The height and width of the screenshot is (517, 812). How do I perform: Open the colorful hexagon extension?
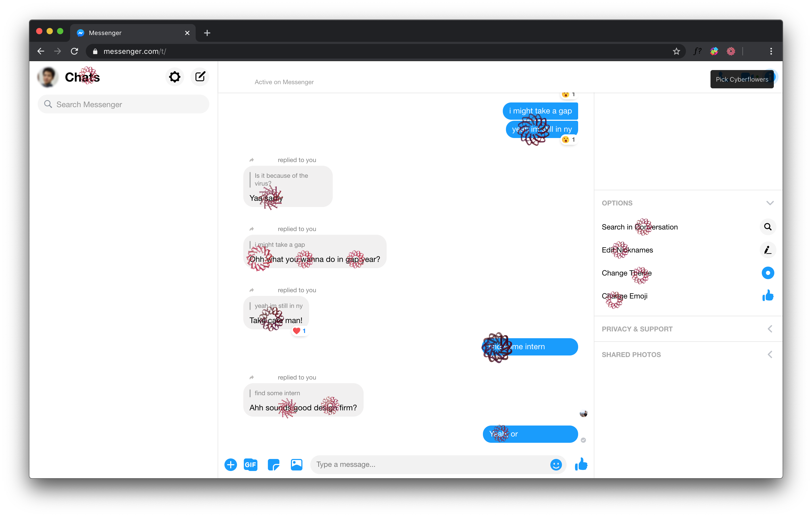(x=714, y=51)
